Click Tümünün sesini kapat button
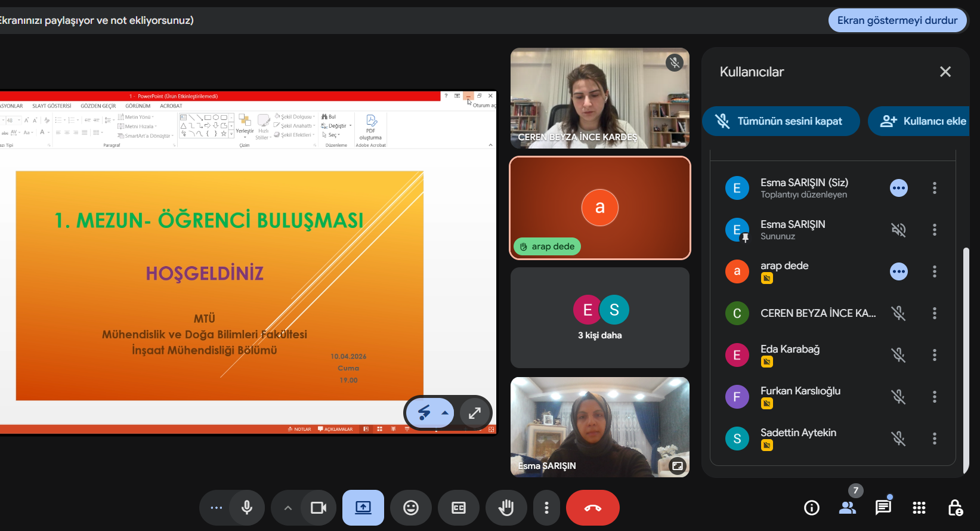This screenshot has height=531, width=980. tap(781, 121)
